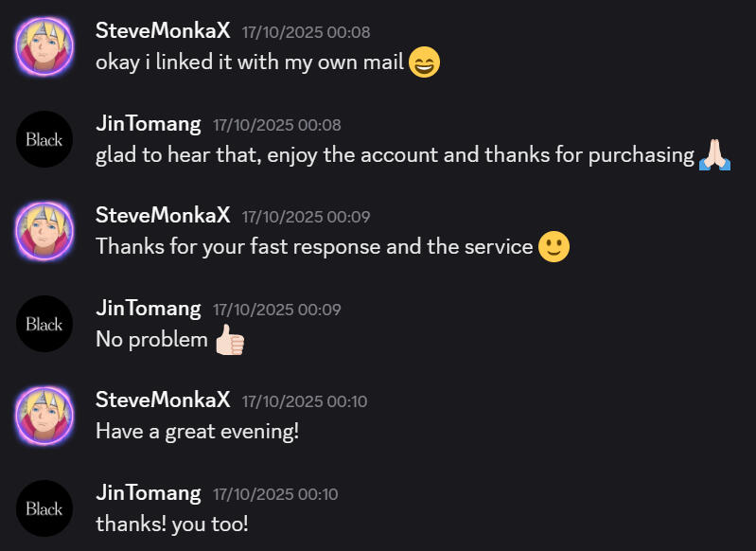The height and width of the screenshot is (551, 756).
Task: Click the smiley emoji after "the service"
Action: 554,247
